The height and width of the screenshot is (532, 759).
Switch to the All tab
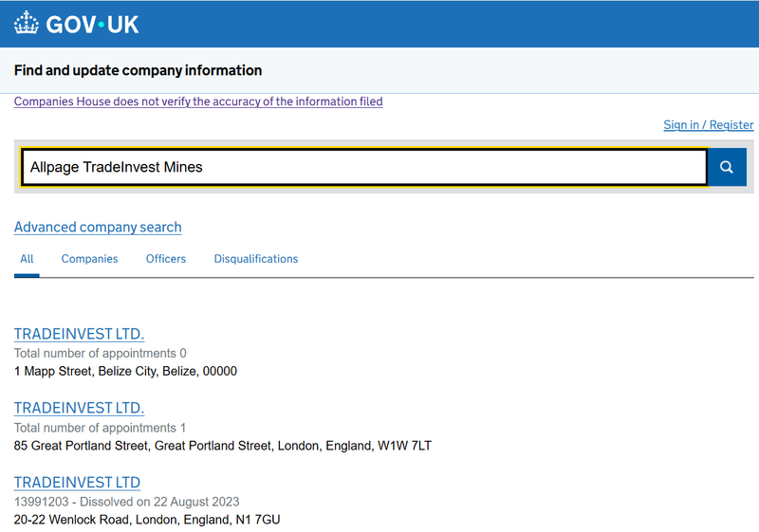point(27,259)
